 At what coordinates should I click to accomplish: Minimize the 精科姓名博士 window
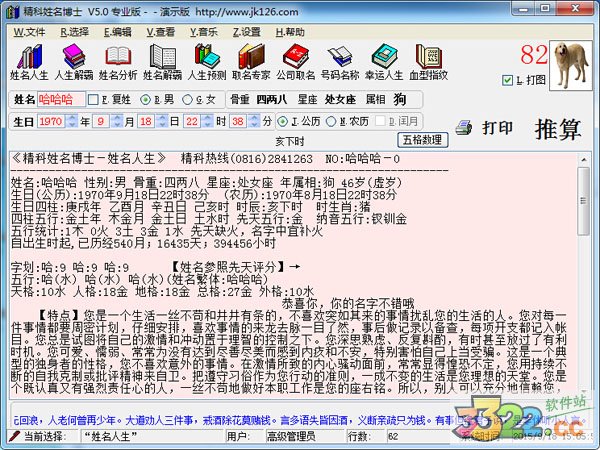click(524, 9)
